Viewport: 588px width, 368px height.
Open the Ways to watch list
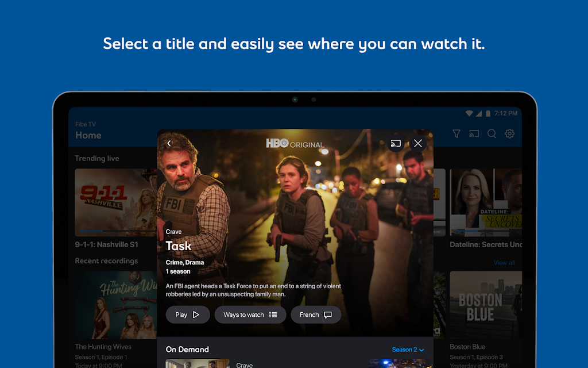[250, 315]
